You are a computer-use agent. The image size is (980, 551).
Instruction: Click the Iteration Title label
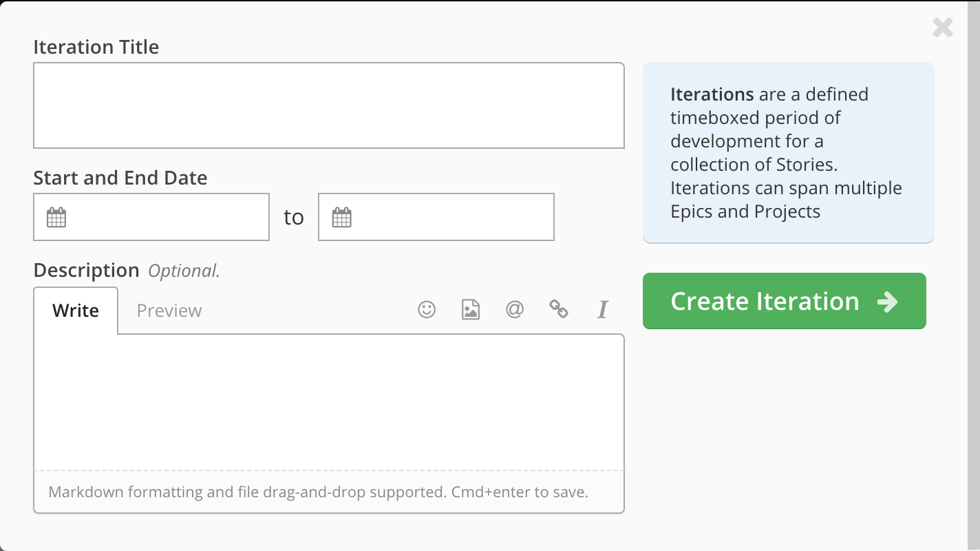[x=96, y=47]
